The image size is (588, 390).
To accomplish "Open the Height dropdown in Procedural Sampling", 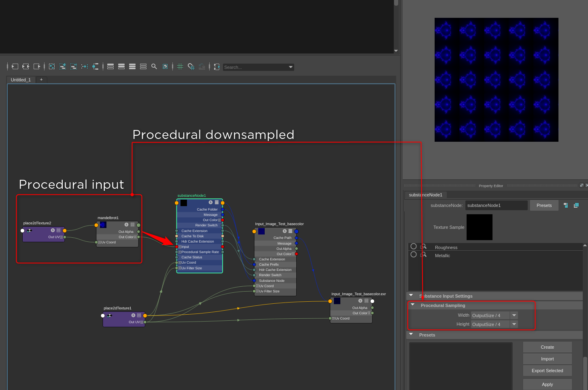I will point(514,324).
